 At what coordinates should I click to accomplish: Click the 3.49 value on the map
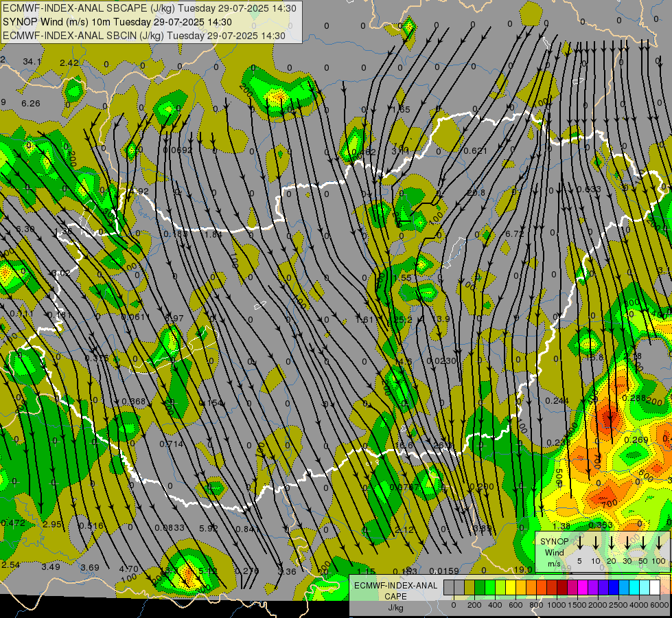pos(51,567)
